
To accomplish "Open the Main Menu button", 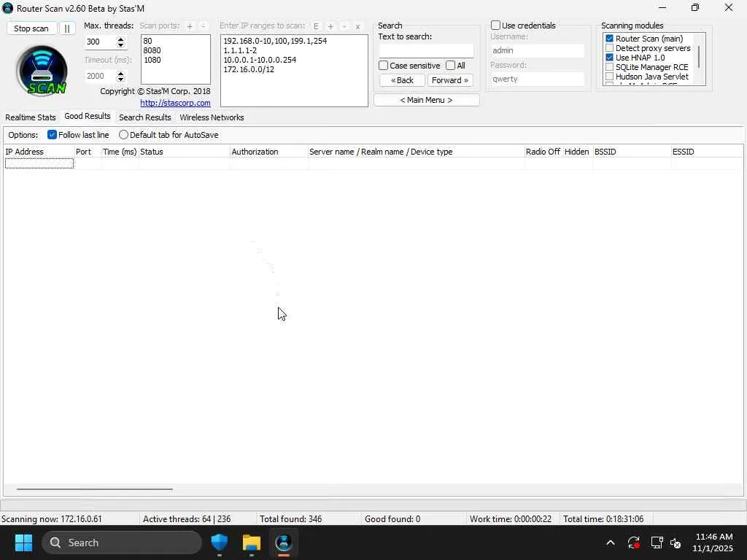I will pyautogui.click(x=426, y=100).
